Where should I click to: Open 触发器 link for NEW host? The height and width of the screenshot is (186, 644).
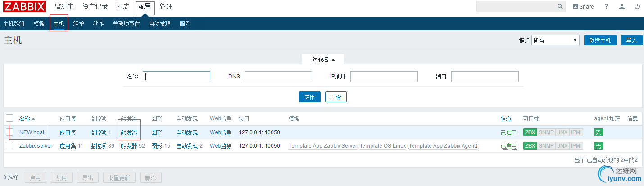pyautogui.click(x=129, y=132)
